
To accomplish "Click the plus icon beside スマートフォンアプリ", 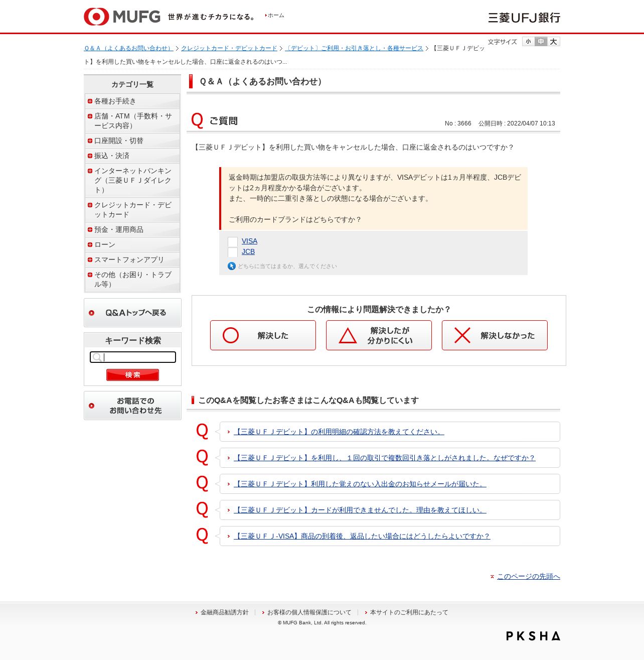I will (x=90, y=259).
